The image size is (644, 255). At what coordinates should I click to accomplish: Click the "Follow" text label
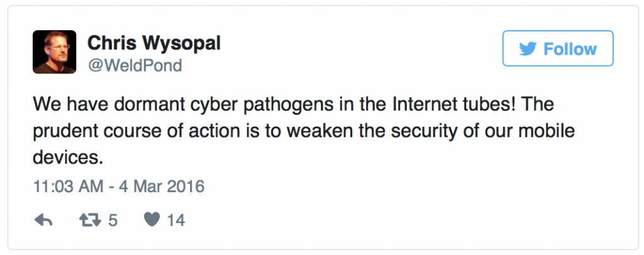(x=570, y=49)
